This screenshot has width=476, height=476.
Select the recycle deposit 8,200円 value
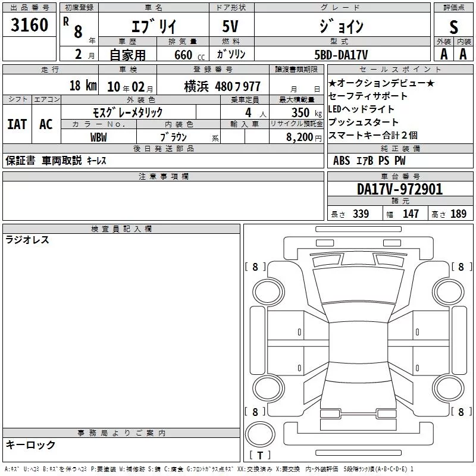(x=296, y=136)
